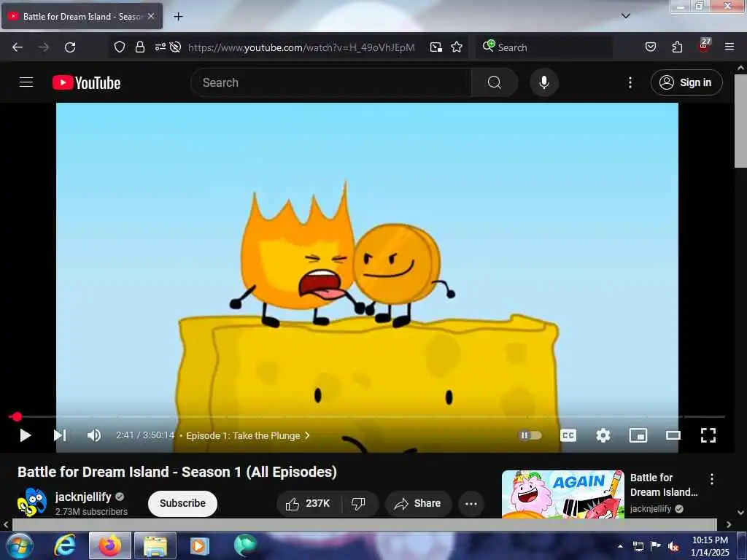
Task: Open options for recommended video
Action: tap(712, 480)
